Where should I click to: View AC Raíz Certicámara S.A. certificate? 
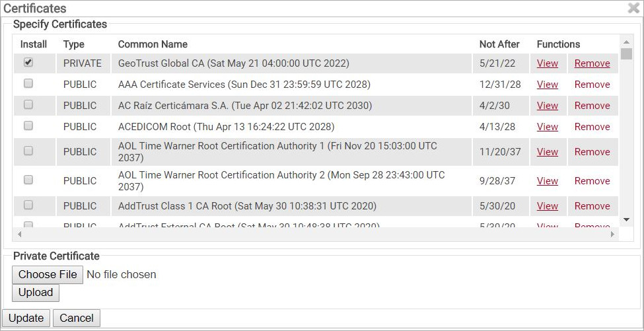click(x=548, y=106)
